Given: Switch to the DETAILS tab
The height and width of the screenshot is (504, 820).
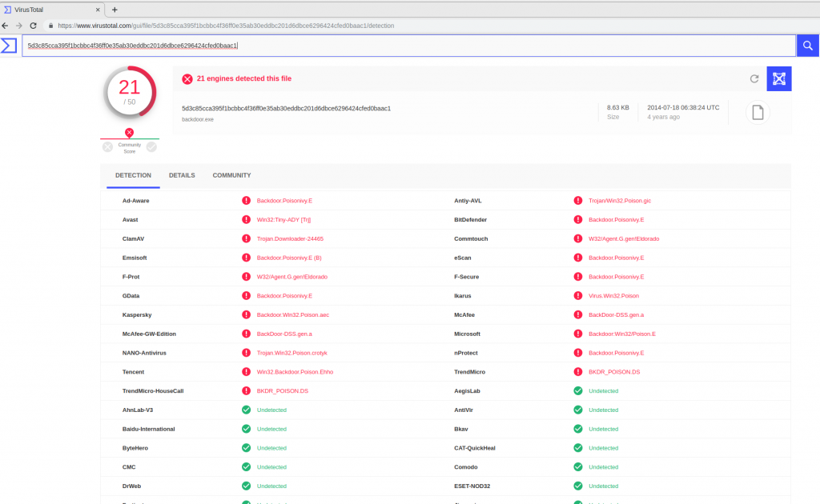Looking at the screenshot, I should click(x=182, y=175).
